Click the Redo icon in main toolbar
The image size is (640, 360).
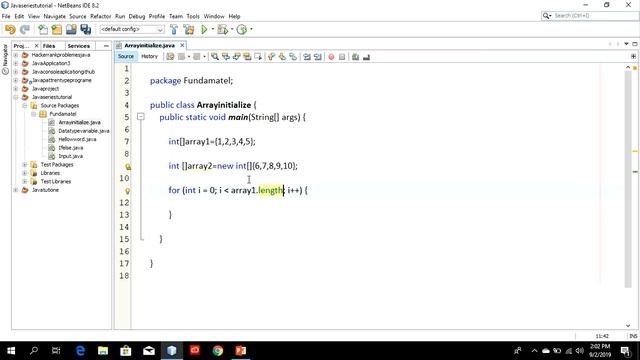[24, 29]
